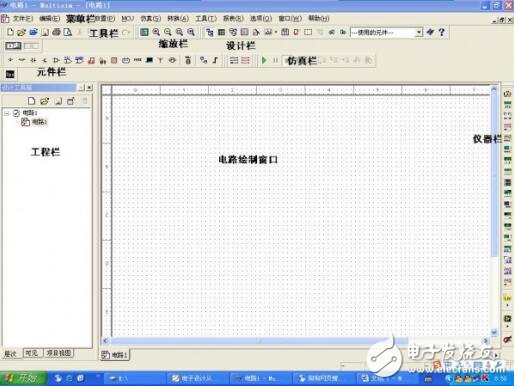Select the current probe in the instruments bar

coord(507,339)
